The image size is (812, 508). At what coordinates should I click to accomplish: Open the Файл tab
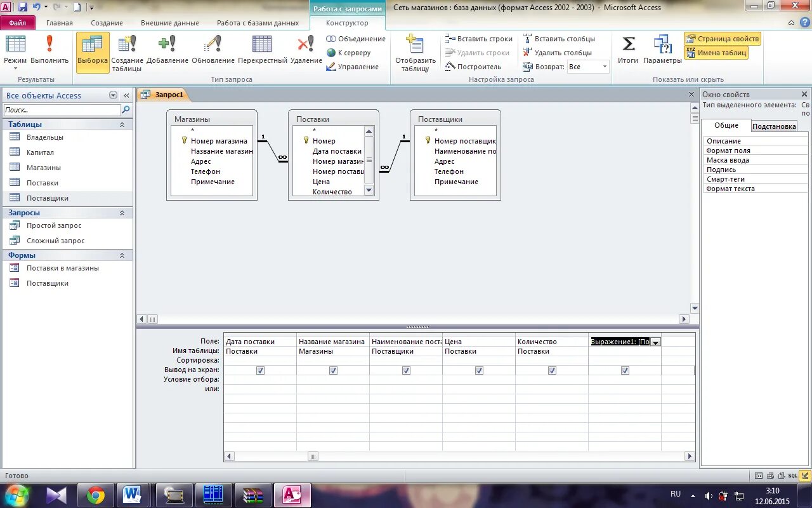[x=18, y=23]
